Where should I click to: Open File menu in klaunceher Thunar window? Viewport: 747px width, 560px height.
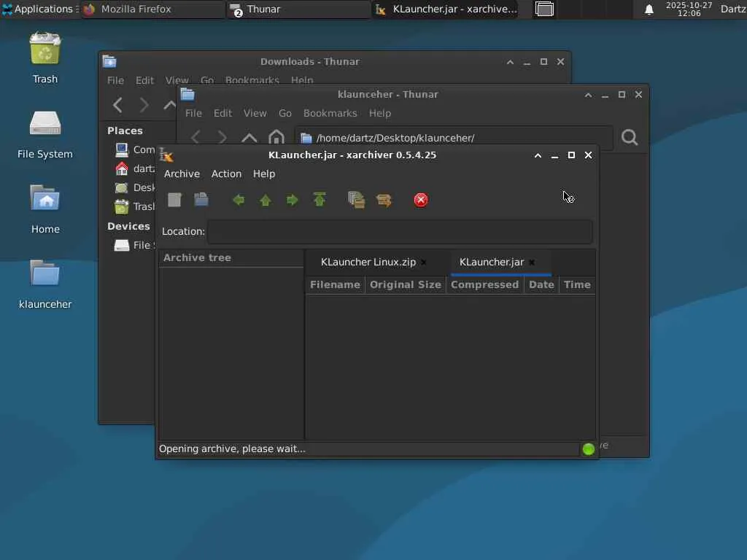(x=193, y=113)
